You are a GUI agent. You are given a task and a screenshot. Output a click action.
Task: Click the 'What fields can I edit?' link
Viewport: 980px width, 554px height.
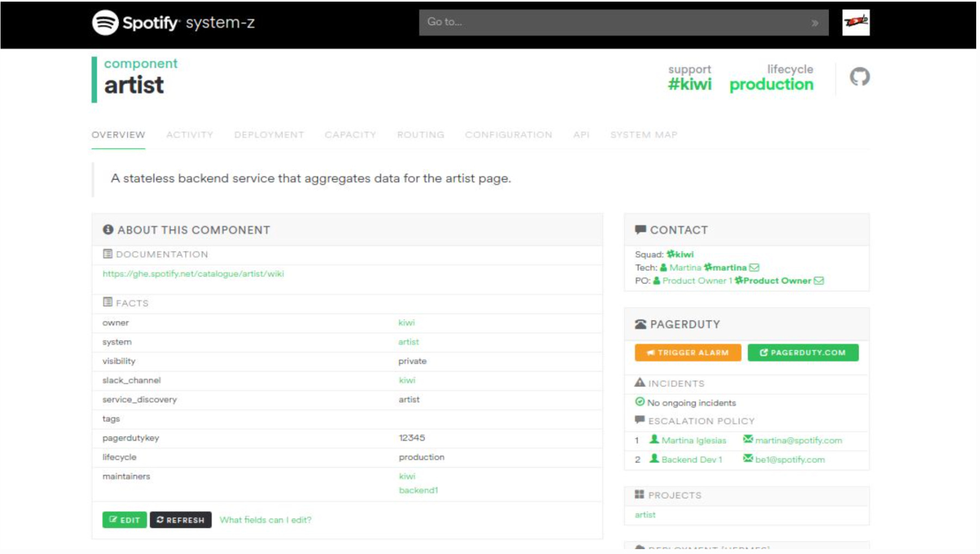265,520
